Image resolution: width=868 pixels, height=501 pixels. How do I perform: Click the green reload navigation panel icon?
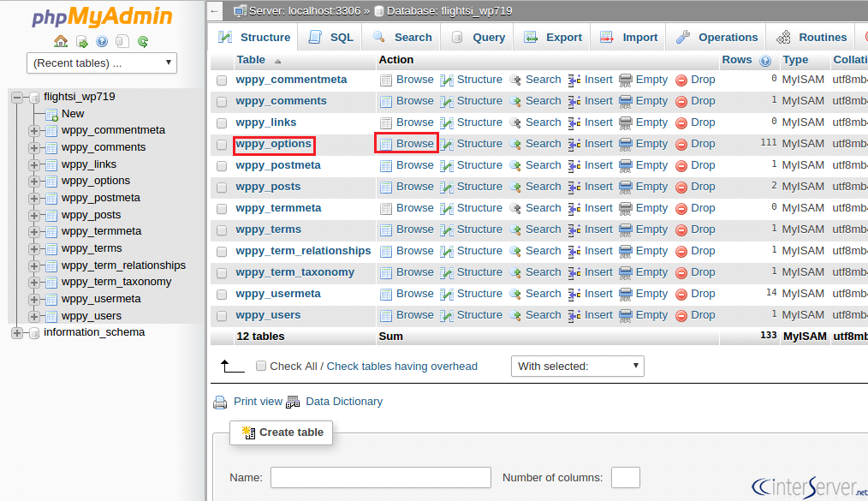click(143, 41)
